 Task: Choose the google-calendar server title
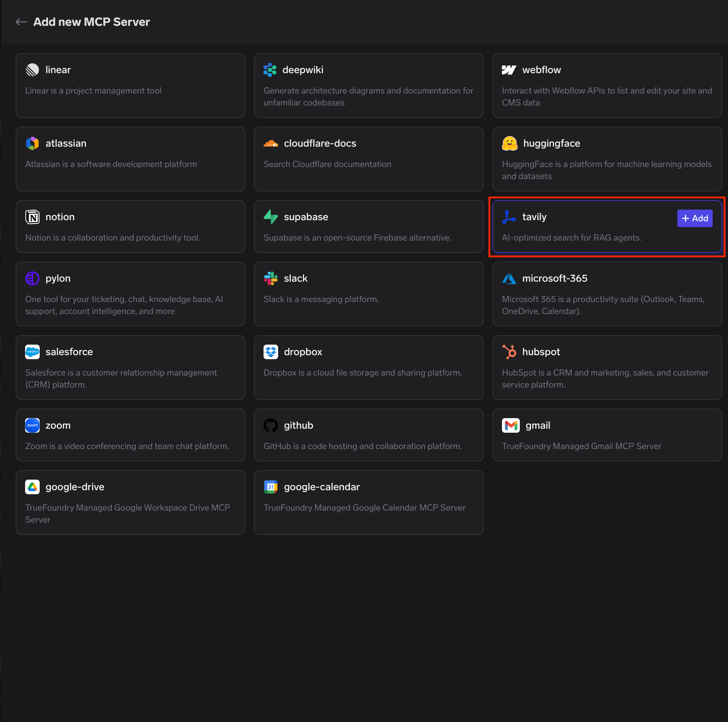321,487
